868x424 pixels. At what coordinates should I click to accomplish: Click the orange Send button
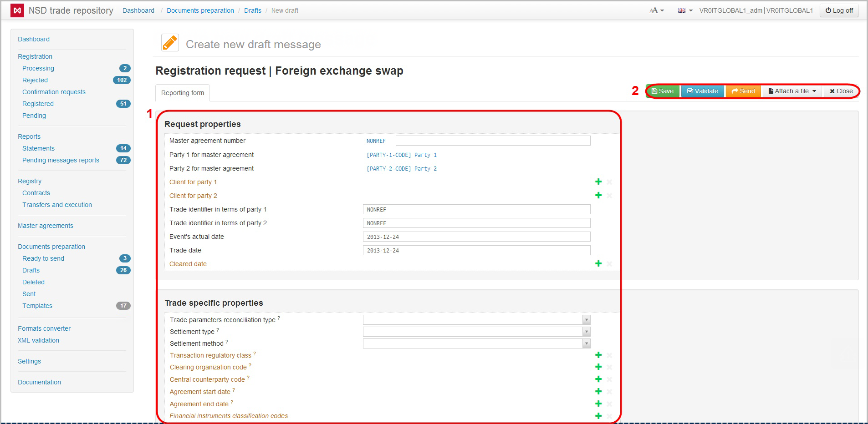[x=743, y=91]
